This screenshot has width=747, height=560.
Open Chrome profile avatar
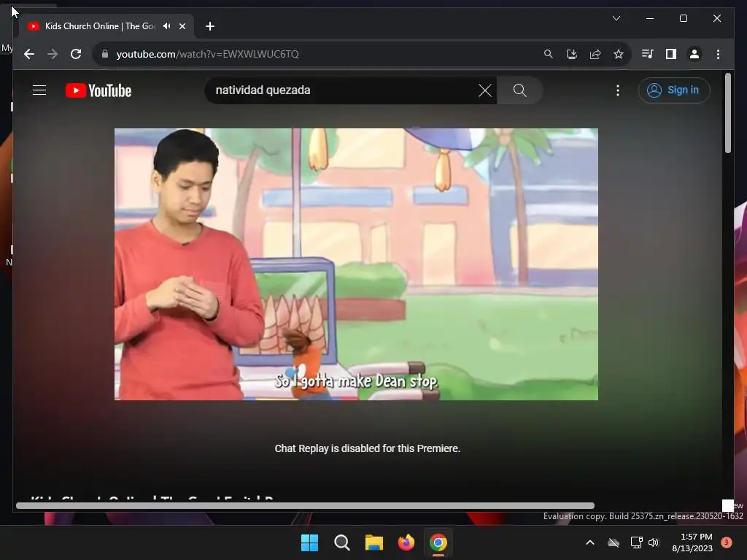tap(694, 54)
